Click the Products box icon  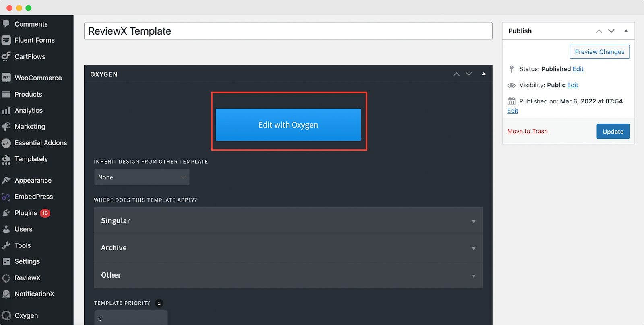pyautogui.click(x=6, y=94)
